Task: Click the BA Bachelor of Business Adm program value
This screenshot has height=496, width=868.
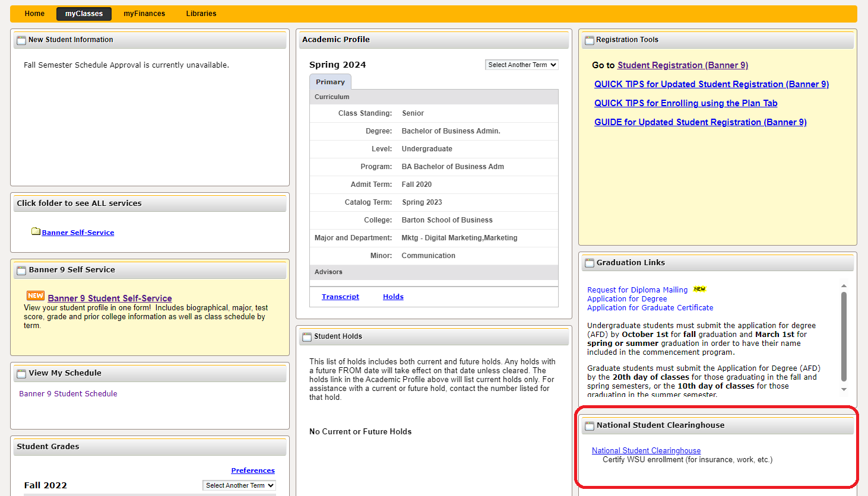Action: (x=453, y=167)
